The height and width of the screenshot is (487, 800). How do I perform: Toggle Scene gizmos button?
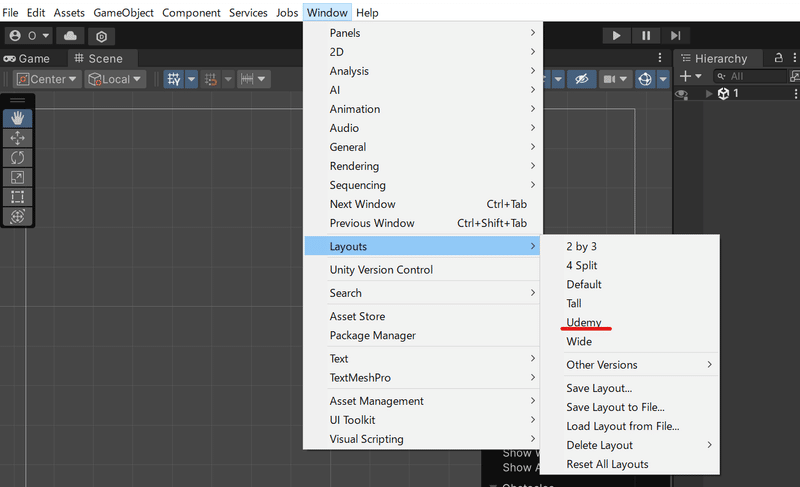tap(645, 79)
